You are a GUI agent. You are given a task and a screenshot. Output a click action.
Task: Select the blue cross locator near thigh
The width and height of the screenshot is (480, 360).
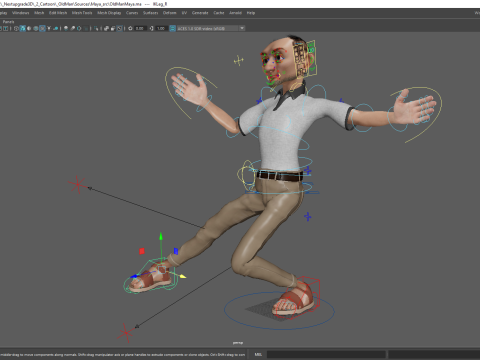(308, 217)
